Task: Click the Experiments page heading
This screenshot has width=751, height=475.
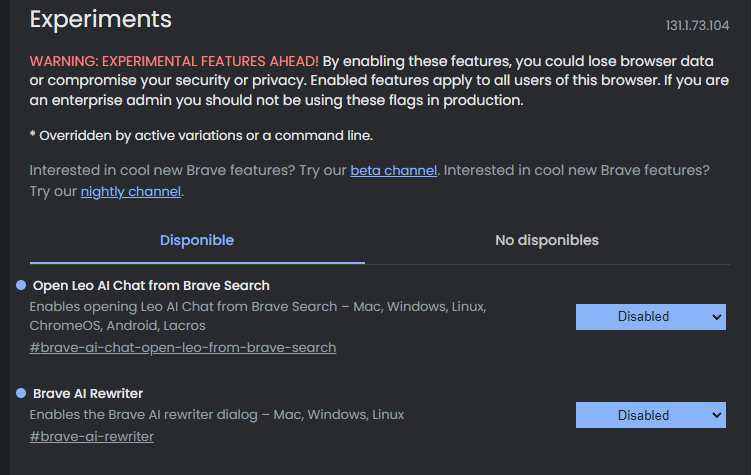Action: pyautogui.click(x=101, y=20)
